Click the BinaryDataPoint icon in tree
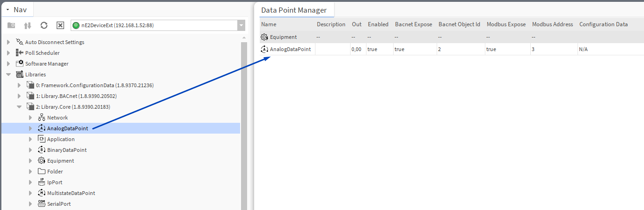Screen dimensions: 644x210 point(41,150)
